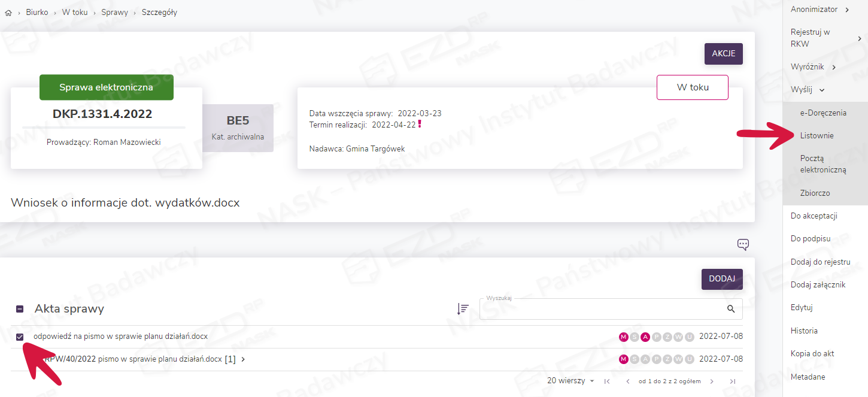Go to the last page of results
Screen dimensions: 868x397
(x=732, y=381)
